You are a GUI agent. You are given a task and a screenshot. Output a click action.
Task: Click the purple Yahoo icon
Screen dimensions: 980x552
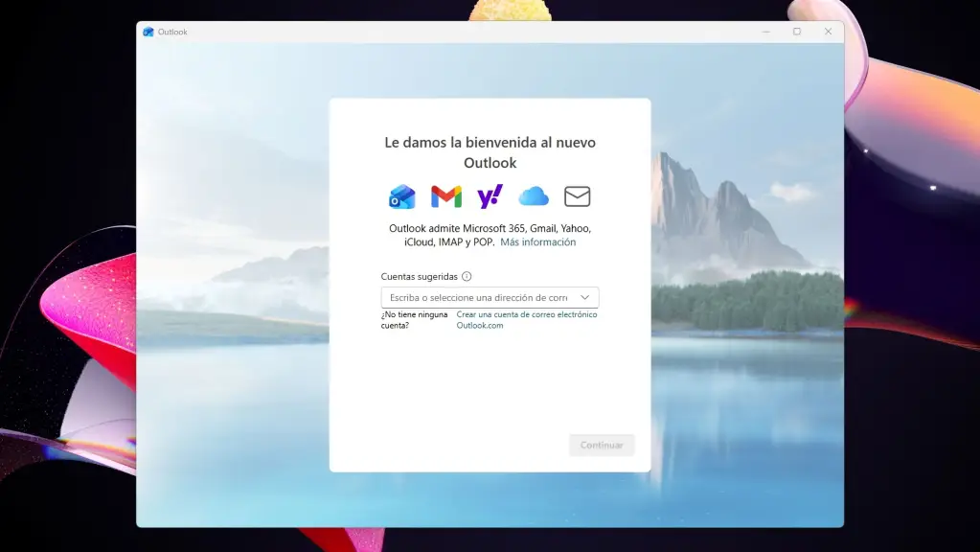click(x=490, y=196)
